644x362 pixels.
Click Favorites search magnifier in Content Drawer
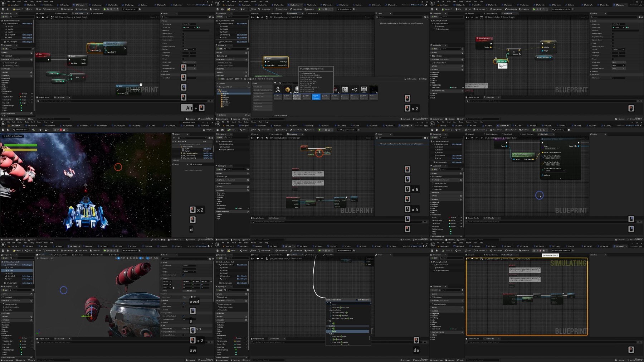[249, 83]
